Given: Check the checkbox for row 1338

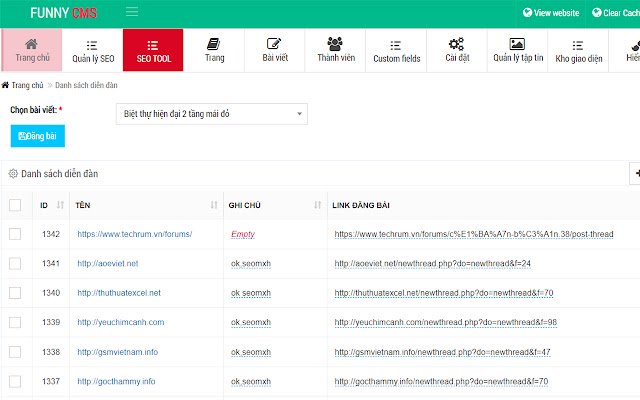Looking at the screenshot, I should pyautogui.click(x=15, y=352).
